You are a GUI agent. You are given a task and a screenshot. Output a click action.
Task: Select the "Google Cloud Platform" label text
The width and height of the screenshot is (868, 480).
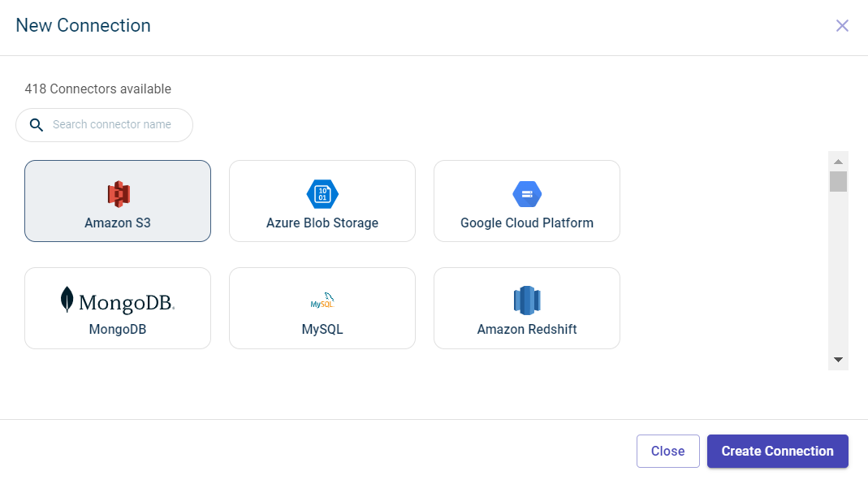click(x=527, y=223)
